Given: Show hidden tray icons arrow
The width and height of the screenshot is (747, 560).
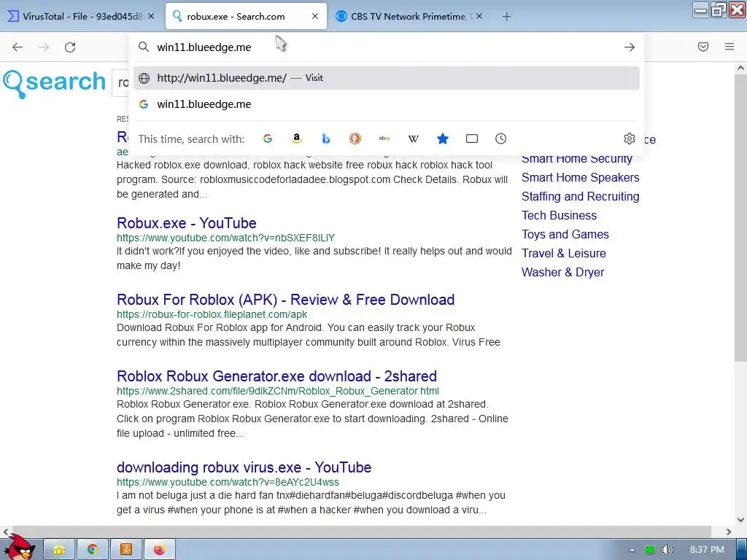Looking at the screenshot, I should tap(632, 550).
